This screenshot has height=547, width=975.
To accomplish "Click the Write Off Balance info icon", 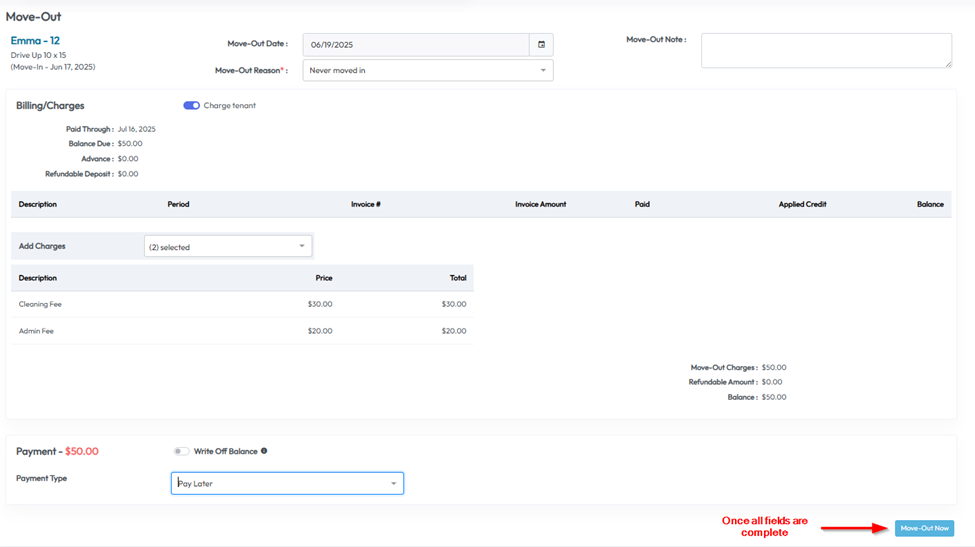I will pos(264,451).
